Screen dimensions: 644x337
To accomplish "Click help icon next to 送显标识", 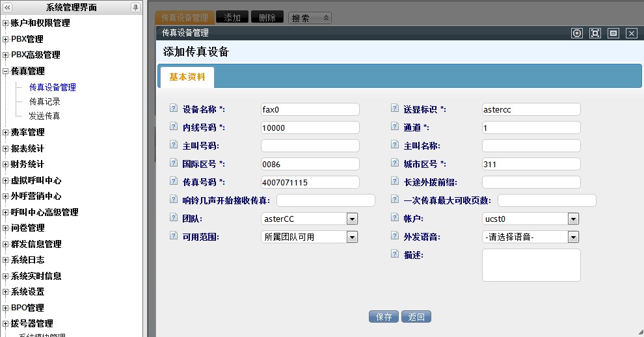I will [x=394, y=109].
